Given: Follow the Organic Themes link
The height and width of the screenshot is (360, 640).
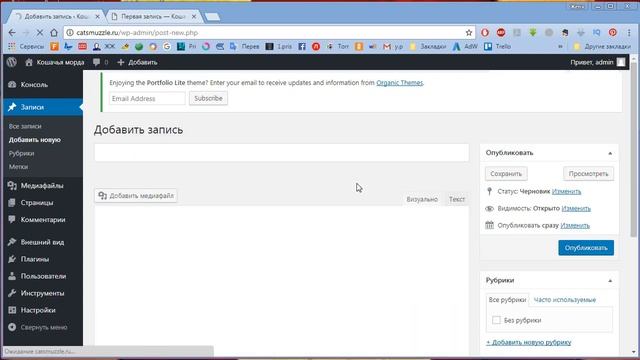Looking at the screenshot, I should coord(400,83).
